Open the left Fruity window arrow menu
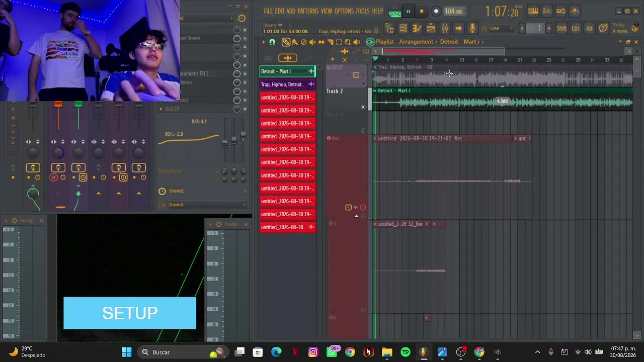644x362 pixels. pyautogui.click(x=6, y=221)
